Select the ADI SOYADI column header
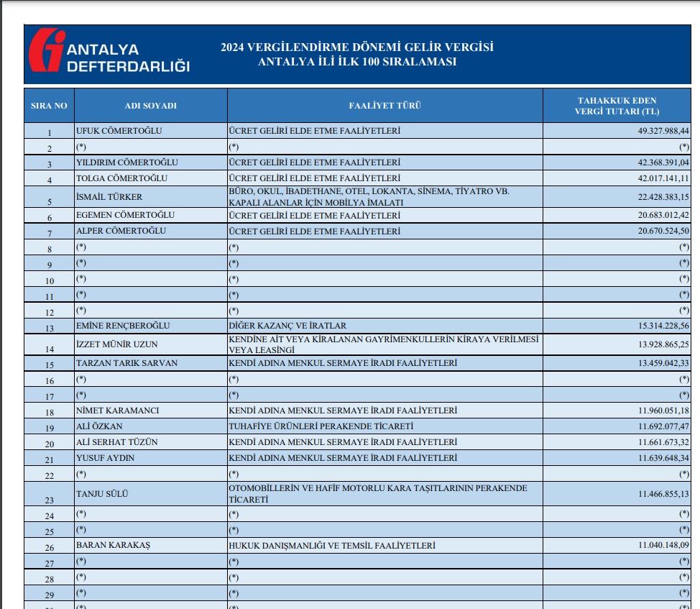 (150, 106)
